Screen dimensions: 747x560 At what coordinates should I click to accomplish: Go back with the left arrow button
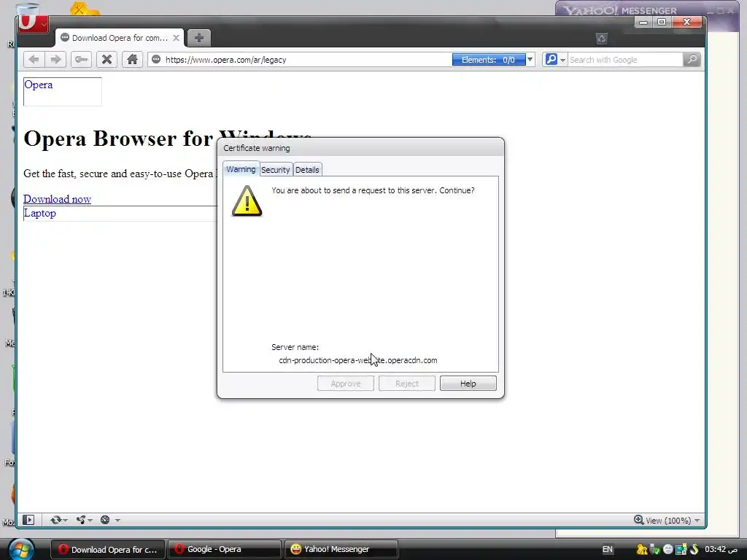click(34, 60)
